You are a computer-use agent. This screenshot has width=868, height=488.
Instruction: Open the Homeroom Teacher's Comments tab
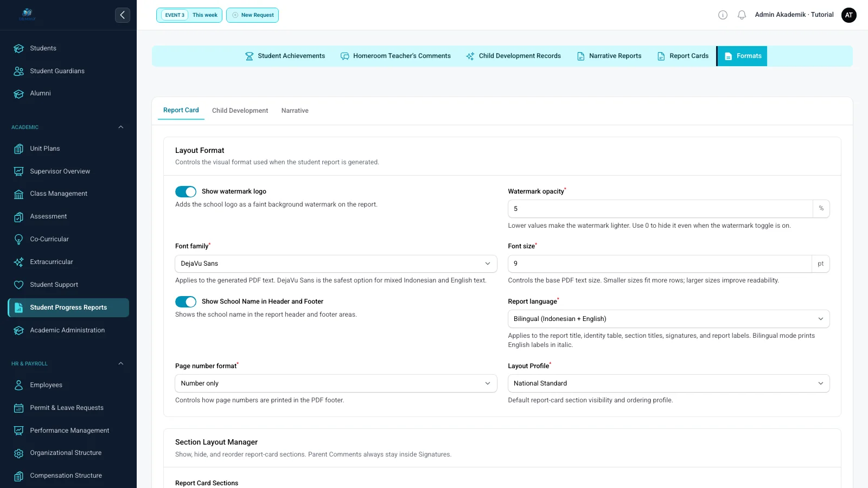[395, 56]
